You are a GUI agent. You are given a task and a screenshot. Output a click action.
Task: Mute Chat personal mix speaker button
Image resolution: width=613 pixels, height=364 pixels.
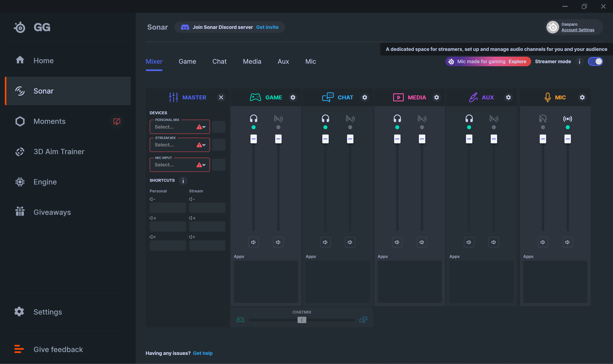tap(325, 242)
